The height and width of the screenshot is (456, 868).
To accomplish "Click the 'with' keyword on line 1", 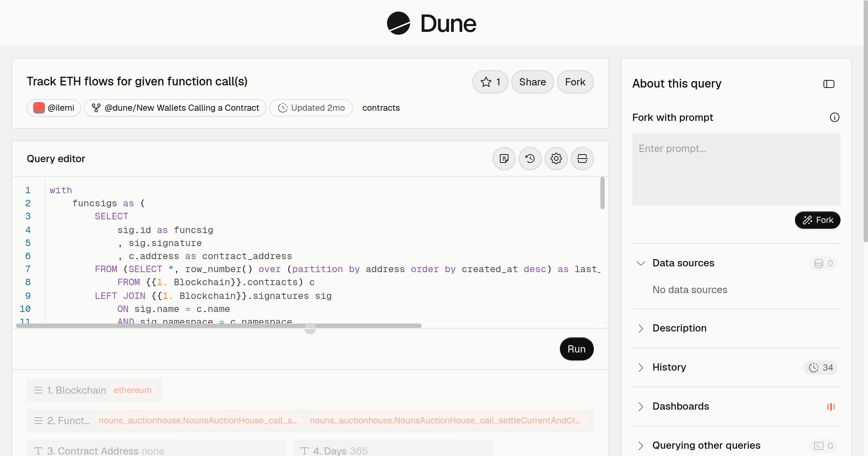I will click(61, 190).
